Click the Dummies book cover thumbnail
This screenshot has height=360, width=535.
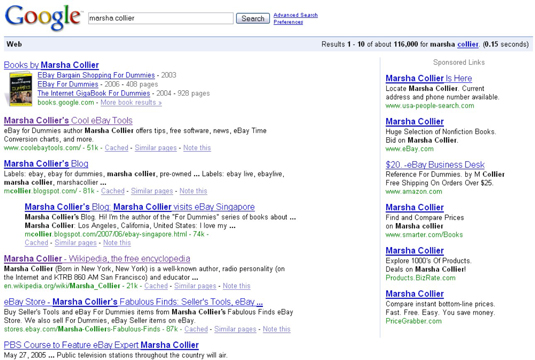coord(20,89)
